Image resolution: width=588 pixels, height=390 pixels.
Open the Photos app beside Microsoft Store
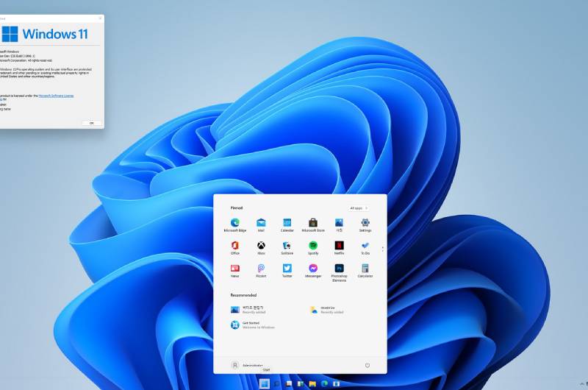point(339,225)
